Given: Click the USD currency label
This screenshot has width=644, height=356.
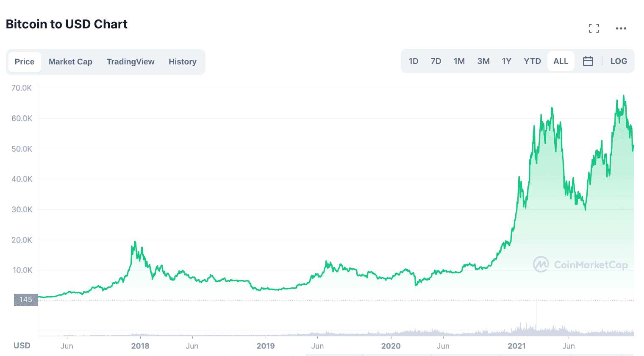Looking at the screenshot, I should pos(22,345).
